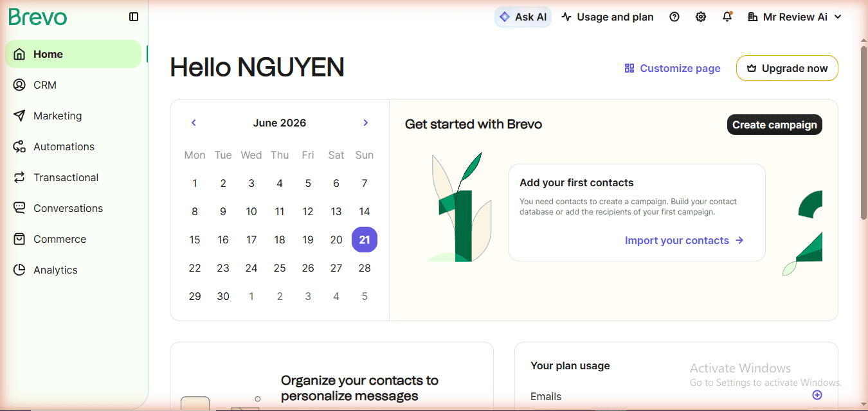Click the crown icon on Upgrade now
Screen dimensions: 868x411
752,68
